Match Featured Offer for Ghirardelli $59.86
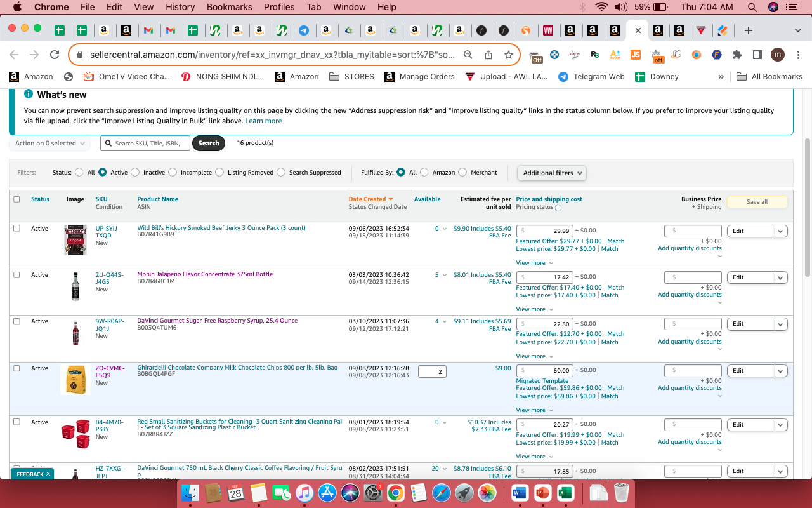 coord(616,388)
